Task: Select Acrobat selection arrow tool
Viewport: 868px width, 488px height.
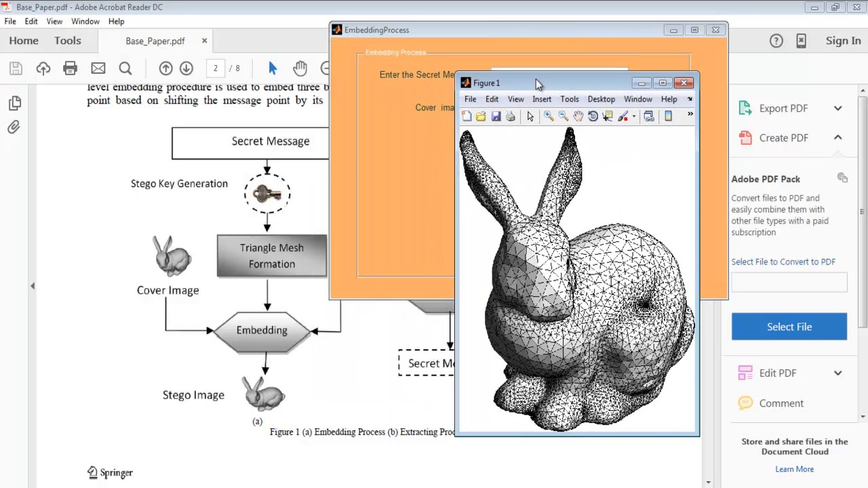Action: tap(273, 68)
